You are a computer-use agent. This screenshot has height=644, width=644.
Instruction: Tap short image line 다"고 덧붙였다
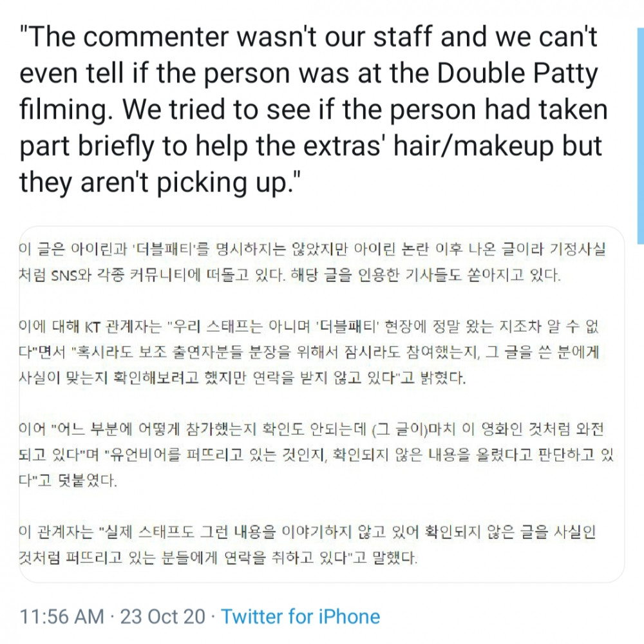coord(68,480)
